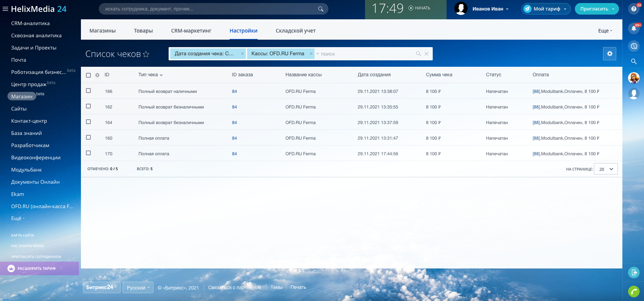Viewport: 644px width, 301px height.
Task: Click the global search input field
Action: tap(210, 9)
